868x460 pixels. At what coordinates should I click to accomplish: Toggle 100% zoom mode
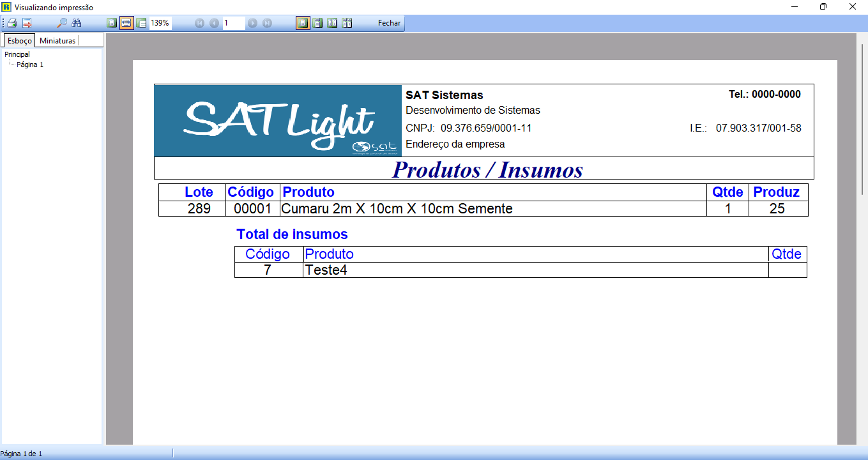[x=141, y=23]
